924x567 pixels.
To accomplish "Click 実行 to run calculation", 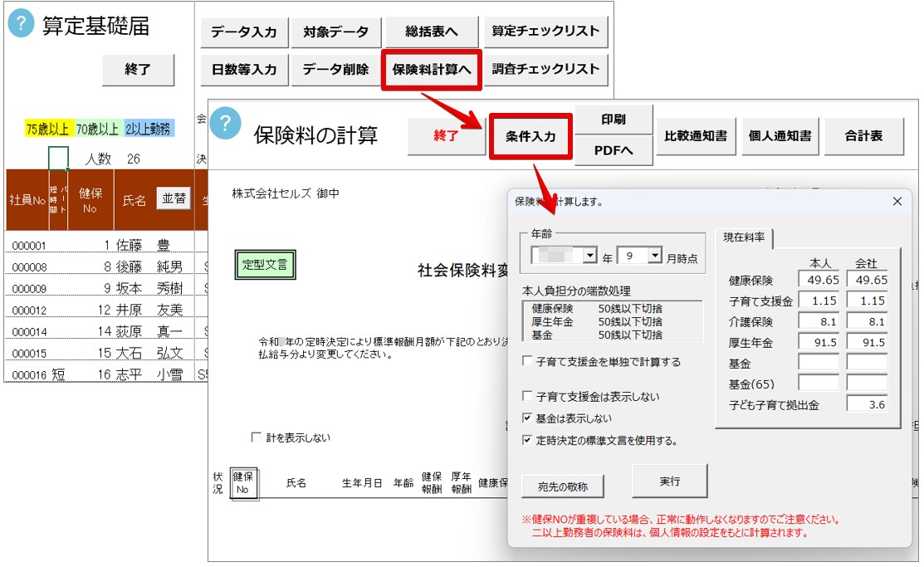I will coord(669,481).
